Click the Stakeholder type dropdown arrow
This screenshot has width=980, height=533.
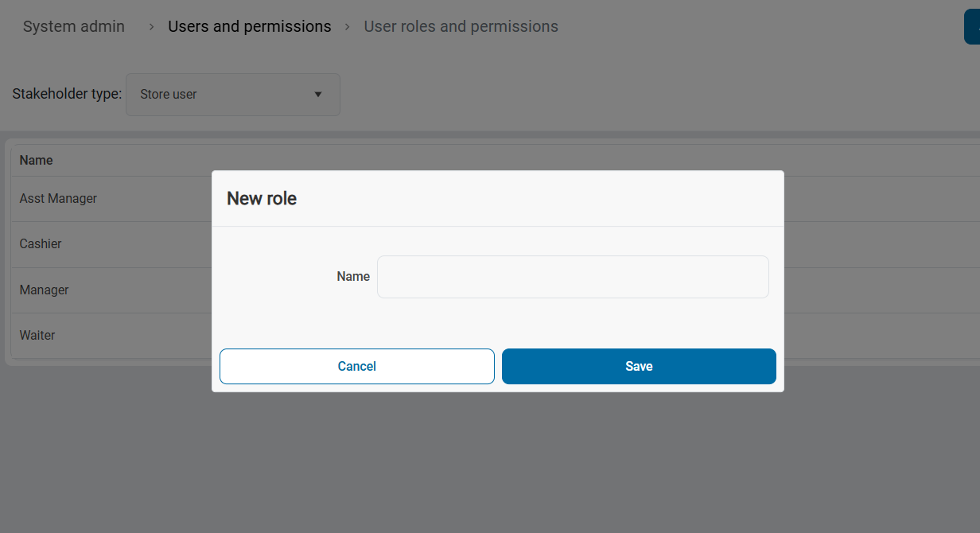[x=318, y=95]
